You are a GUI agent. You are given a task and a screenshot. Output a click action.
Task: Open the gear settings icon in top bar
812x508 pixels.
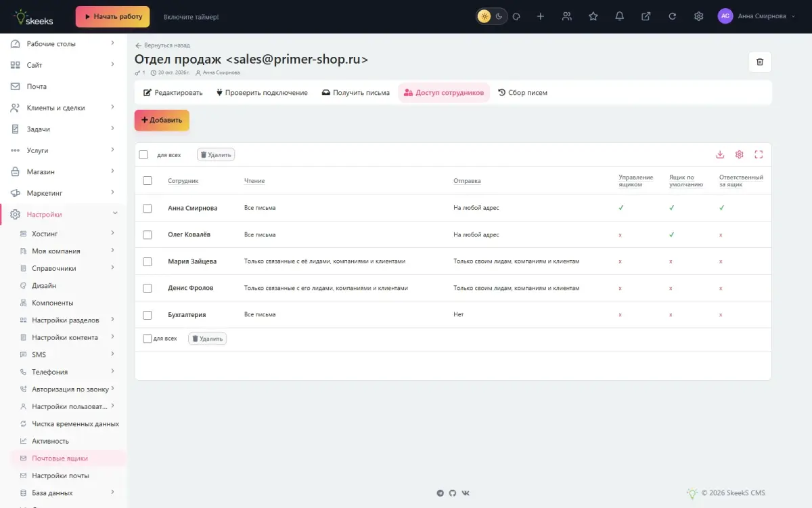(x=699, y=16)
